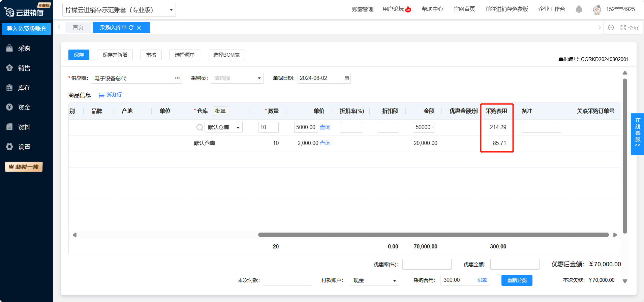Collapse the header with the circle-arrow icon

(611, 28)
